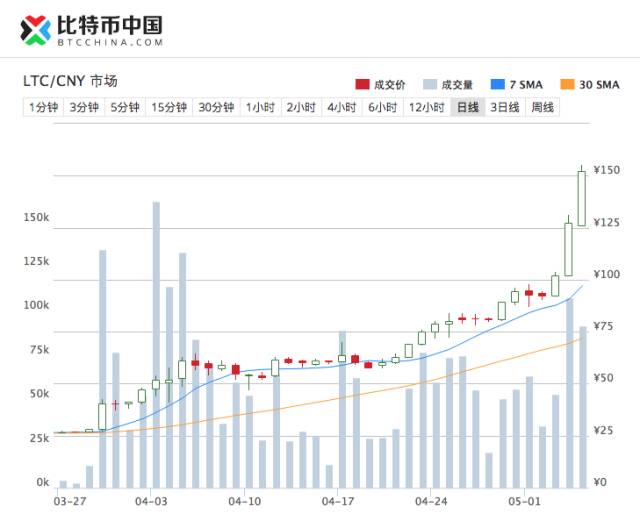Click the 0k volume axis label
Screen dimensions: 640x521
click(42, 482)
